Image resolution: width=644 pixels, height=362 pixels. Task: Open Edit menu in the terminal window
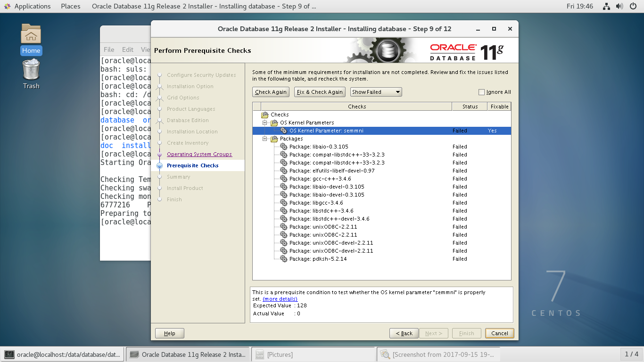pyautogui.click(x=128, y=49)
